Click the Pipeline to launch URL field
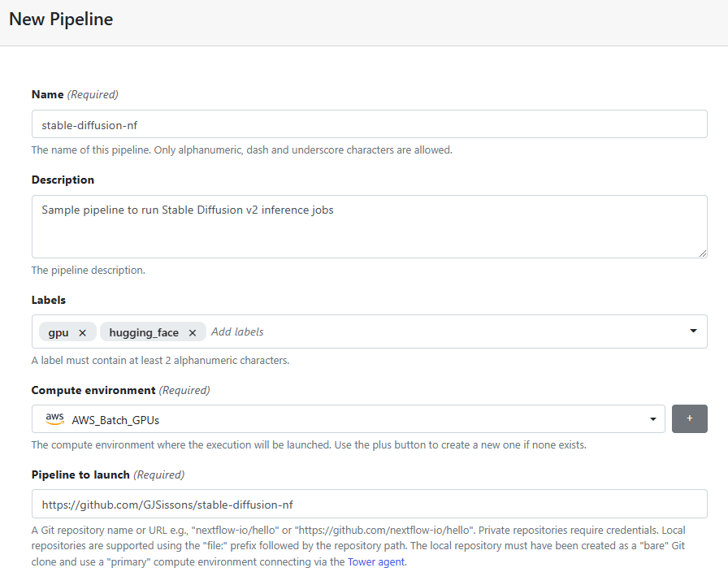Viewport: 728px width, 572px height. (370, 504)
